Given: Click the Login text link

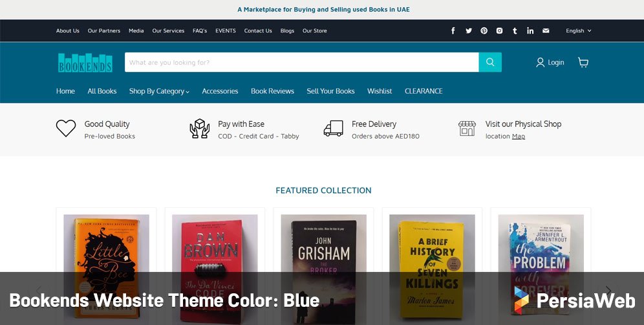Looking at the screenshot, I should point(555,63).
